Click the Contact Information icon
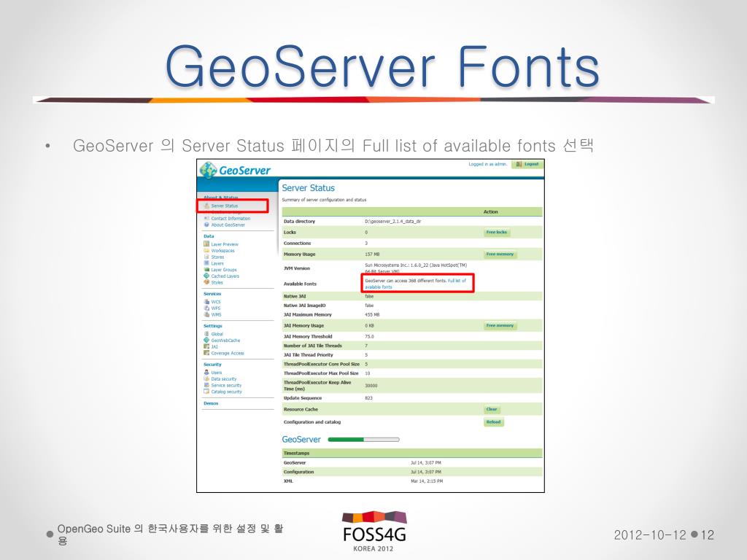The width and height of the screenshot is (747, 560). pyautogui.click(x=206, y=218)
